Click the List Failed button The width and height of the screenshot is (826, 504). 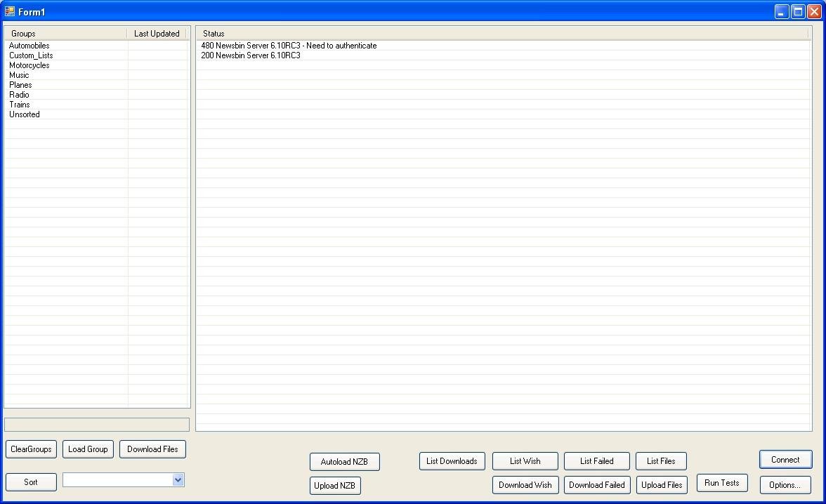click(597, 461)
